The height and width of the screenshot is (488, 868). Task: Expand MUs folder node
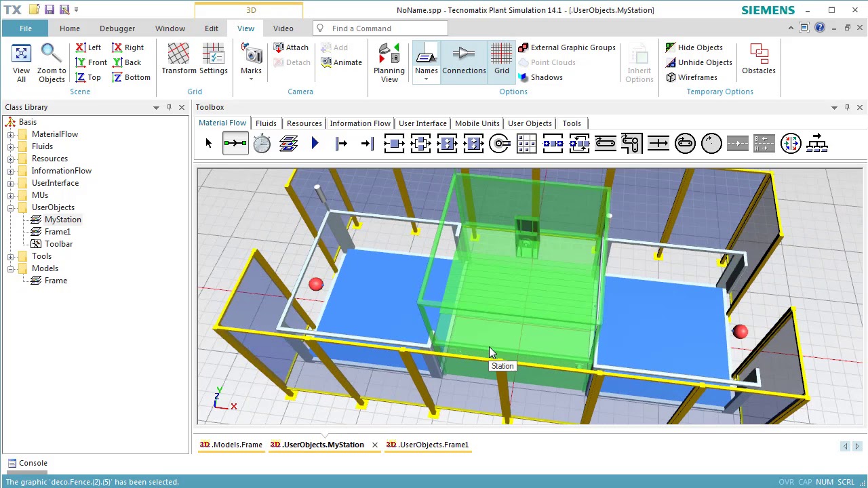pyautogui.click(x=11, y=195)
